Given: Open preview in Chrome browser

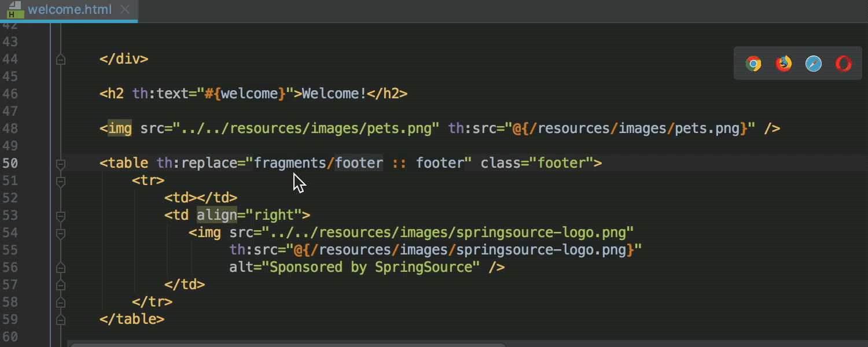Looking at the screenshot, I should (x=753, y=64).
